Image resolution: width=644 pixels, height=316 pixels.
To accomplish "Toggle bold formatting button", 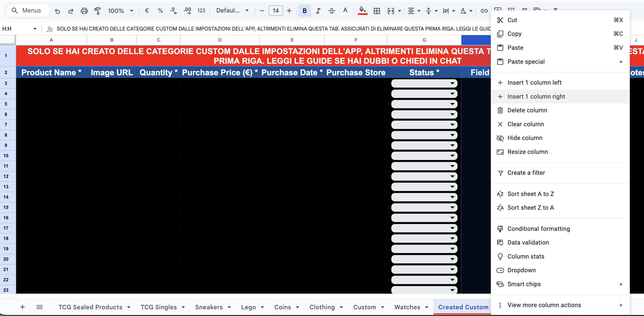I will coord(304,11).
